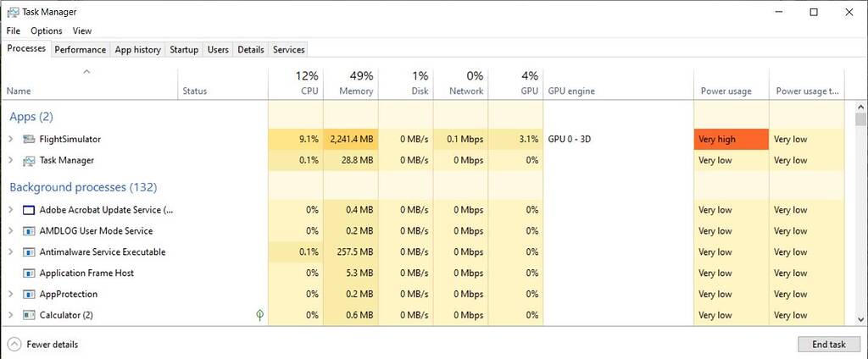Switch to the Startup tab
Screen dimensions: 868x359
tap(184, 50)
